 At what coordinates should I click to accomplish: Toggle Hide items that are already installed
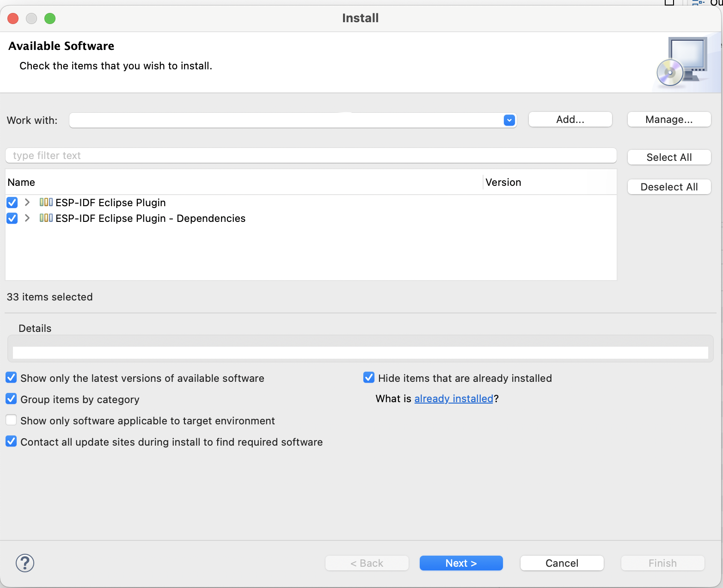point(369,378)
